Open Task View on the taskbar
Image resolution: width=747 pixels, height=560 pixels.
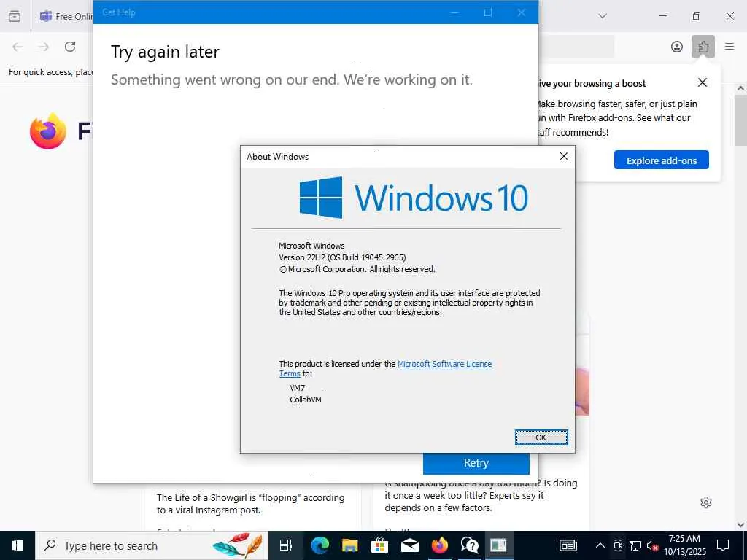[x=286, y=545]
